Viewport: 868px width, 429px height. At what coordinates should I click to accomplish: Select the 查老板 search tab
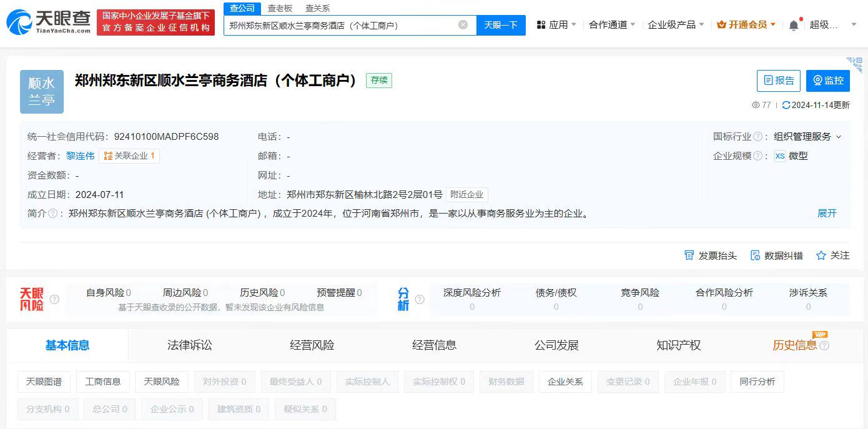(280, 8)
